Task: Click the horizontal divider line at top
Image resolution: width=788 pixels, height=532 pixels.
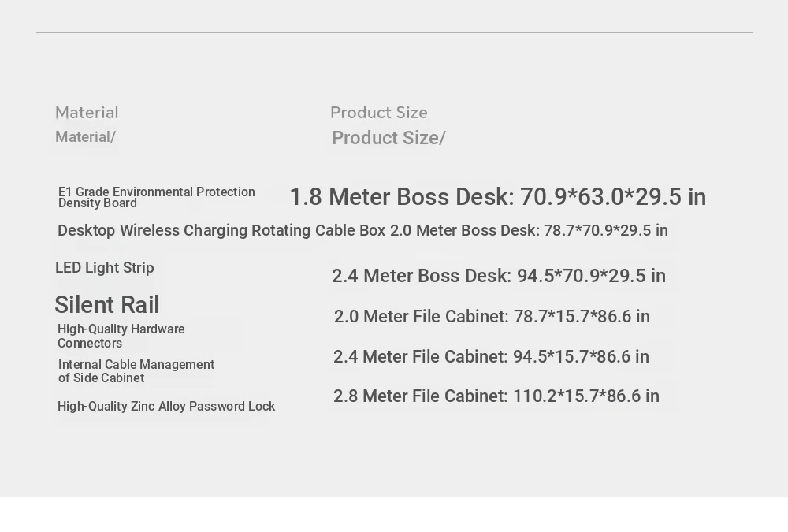Action: [x=395, y=32]
